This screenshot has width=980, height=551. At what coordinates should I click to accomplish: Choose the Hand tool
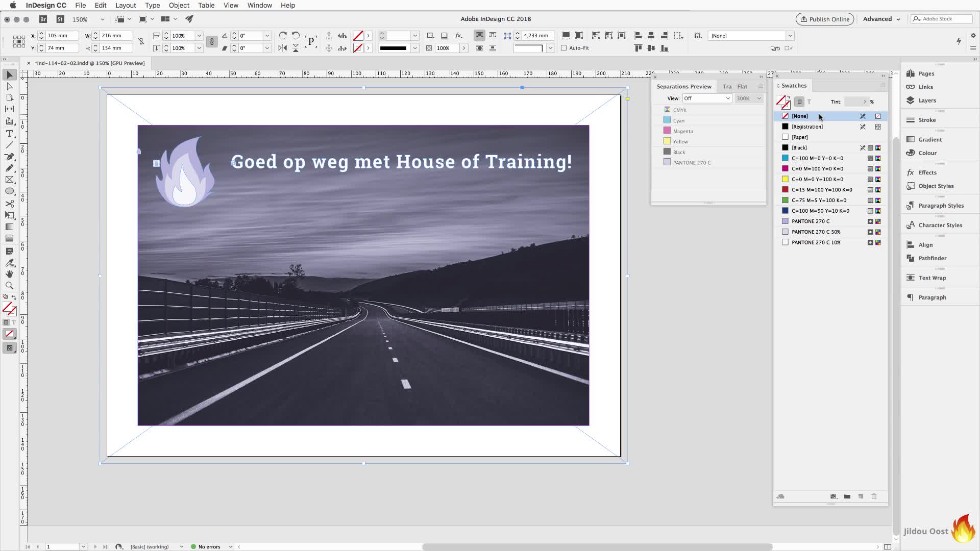click(x=9, y=274)
